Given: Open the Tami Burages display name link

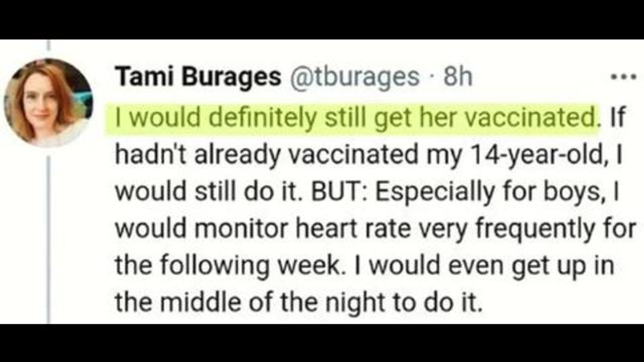Looking at the screenshot, I should tap(198, 77).
